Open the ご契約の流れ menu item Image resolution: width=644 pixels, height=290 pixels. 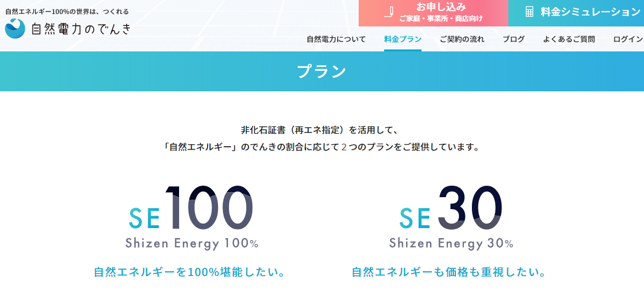[x=462, y=39]
